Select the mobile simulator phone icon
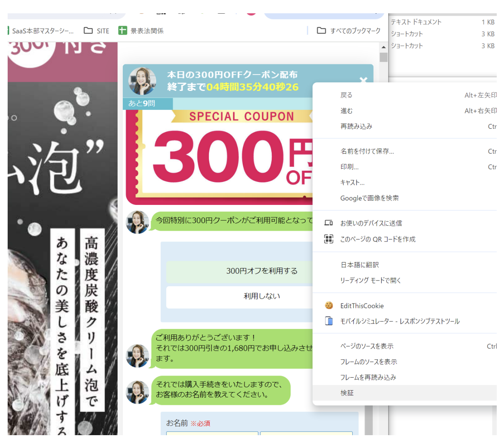Image resolution: width=504 pixels, height=442 pixels. coord(329,321)
